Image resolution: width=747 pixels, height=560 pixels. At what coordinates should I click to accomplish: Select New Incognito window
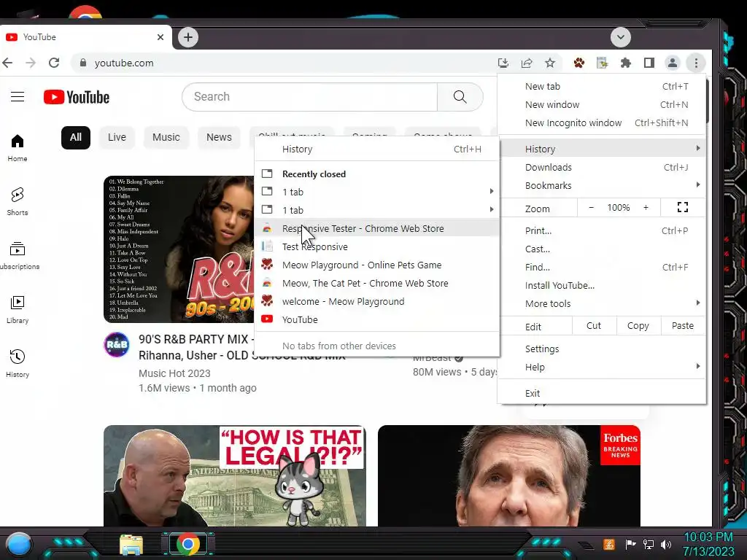tap(601, 122)
